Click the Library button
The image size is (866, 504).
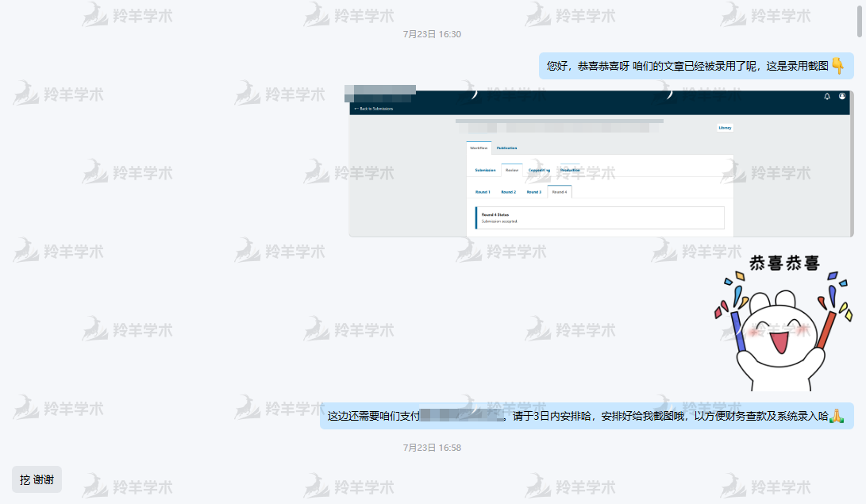[725, 128]
